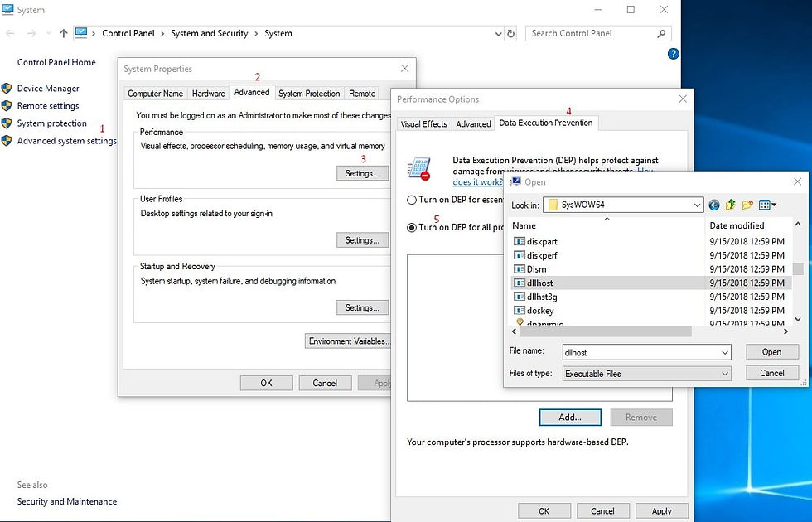
Task: Open recent locations dropdown arrow
Action: point(48,34)
